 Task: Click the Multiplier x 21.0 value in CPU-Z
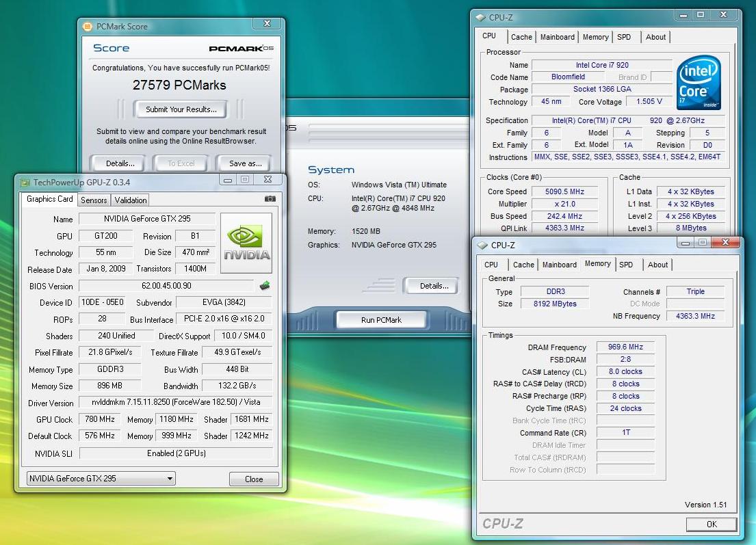564,204
